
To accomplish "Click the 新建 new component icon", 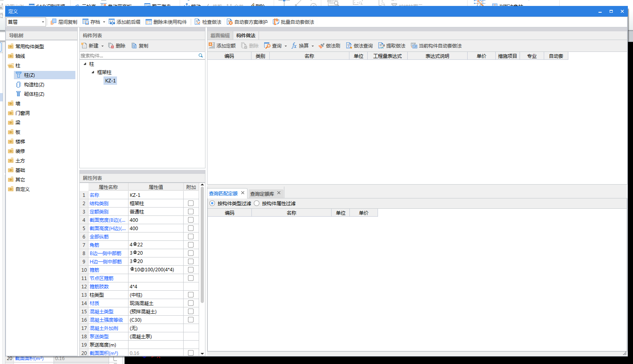I will 84,46.
